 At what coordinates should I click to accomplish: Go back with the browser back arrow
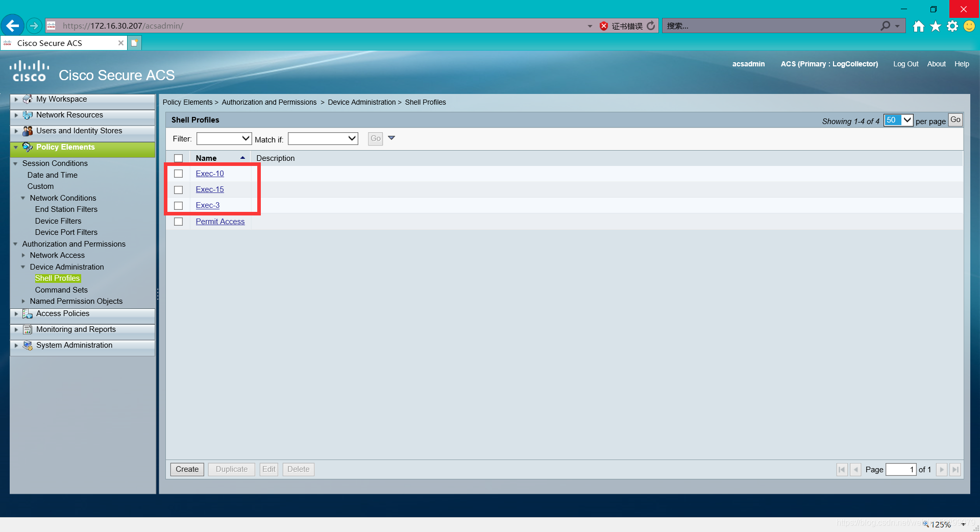click(13, 26)
